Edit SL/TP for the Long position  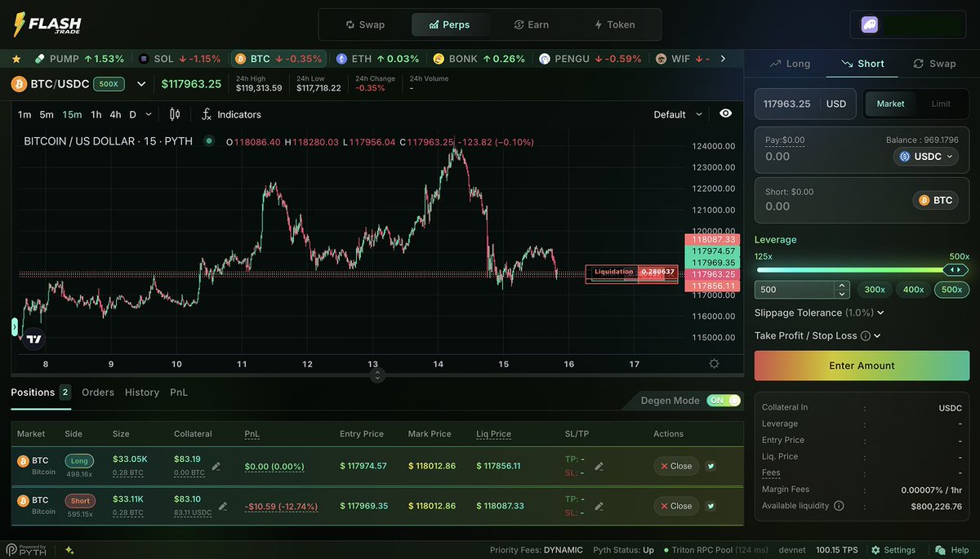[x=599, y=466]
